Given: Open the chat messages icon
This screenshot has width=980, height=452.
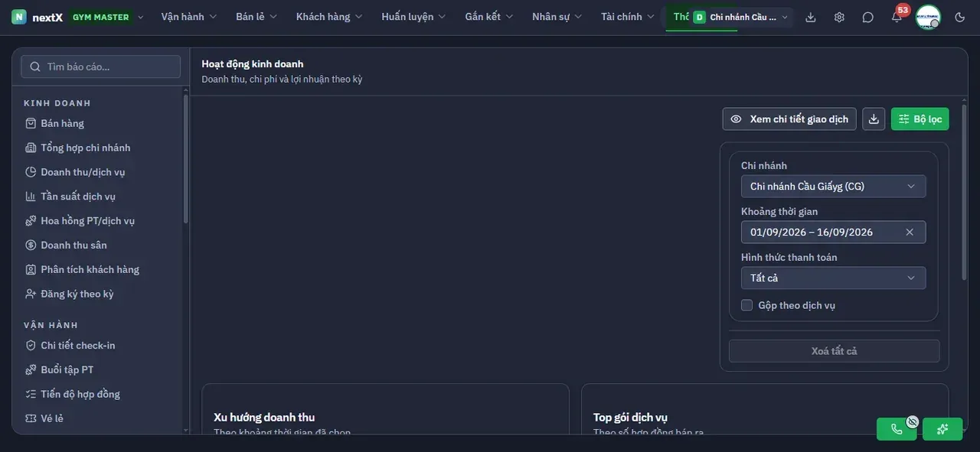Looking at the screenshot, I should pyautogui.click(x=867, y=17).
